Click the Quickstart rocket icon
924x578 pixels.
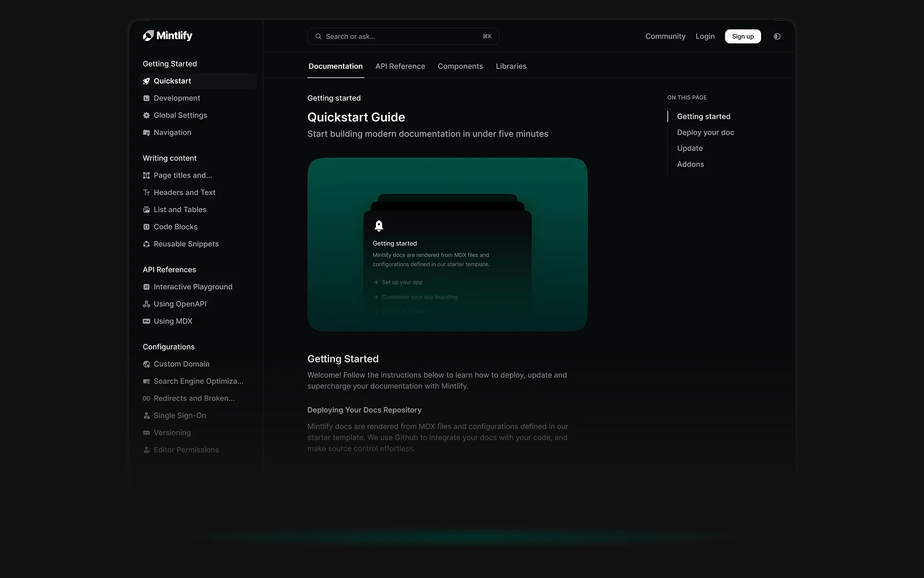pyautogui.click(x=146, y=81)
